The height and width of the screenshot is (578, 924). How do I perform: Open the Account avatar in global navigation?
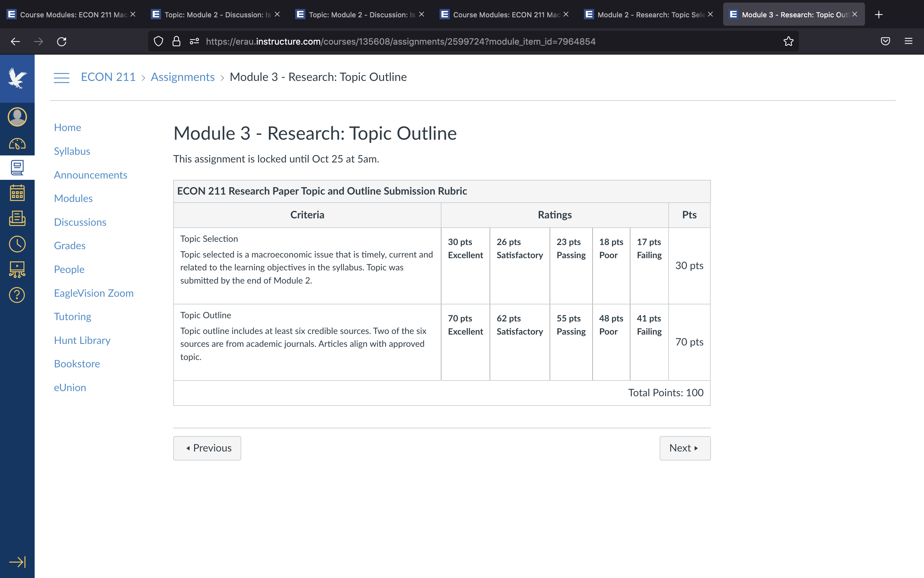pyautogui.click(x=17, y=117)
